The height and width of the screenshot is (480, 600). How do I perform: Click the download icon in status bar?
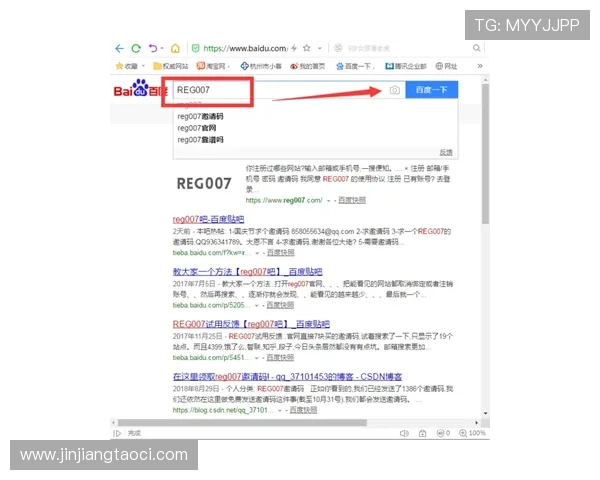[x=422, y=433]
